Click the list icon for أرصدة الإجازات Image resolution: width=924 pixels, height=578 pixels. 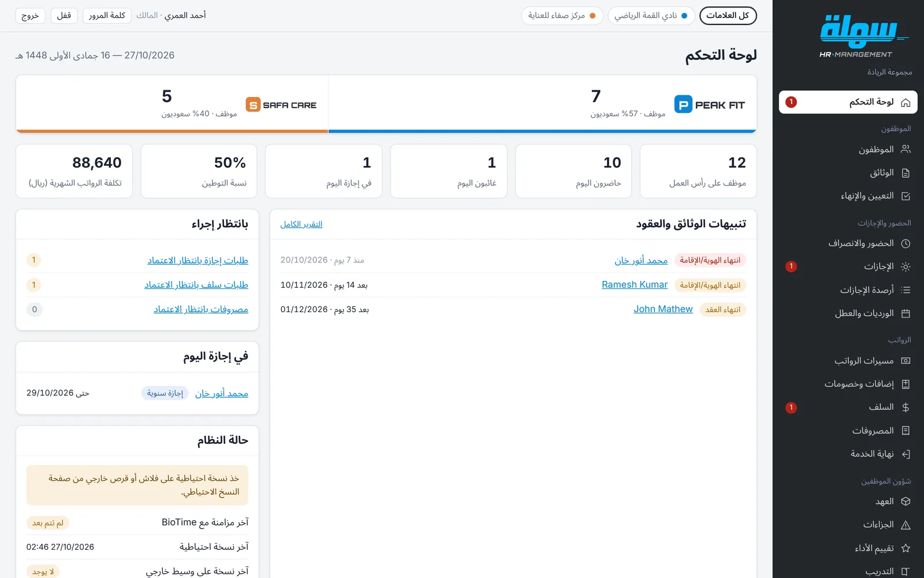906,290
